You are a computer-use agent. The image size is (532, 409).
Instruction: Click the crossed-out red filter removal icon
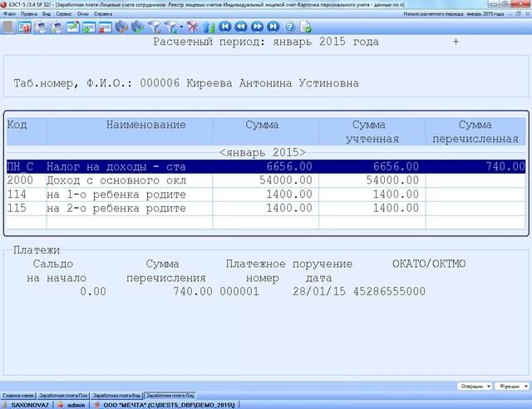pyautogui.click(x=192, y=27)
